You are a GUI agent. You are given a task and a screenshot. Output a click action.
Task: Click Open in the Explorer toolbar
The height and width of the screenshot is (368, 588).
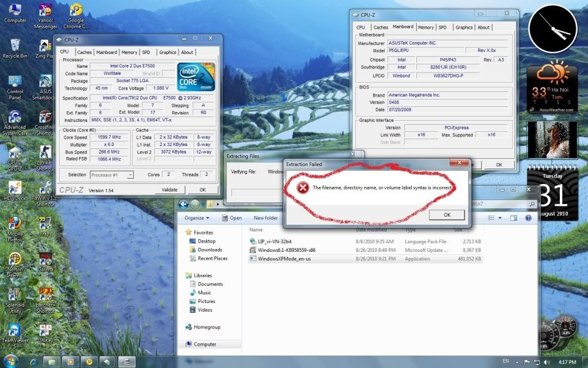232,218
